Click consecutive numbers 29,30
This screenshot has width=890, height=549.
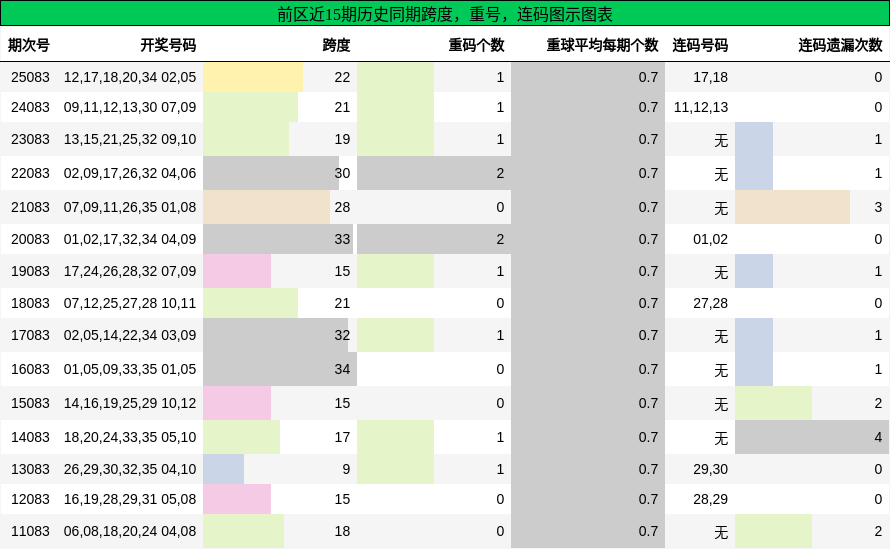pos(710,470)
